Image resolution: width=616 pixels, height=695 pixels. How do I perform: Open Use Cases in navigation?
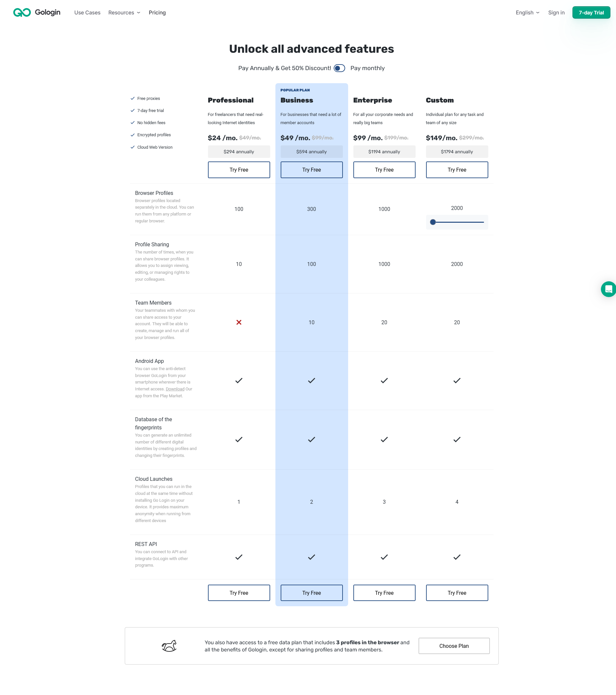tap(87, 12)
